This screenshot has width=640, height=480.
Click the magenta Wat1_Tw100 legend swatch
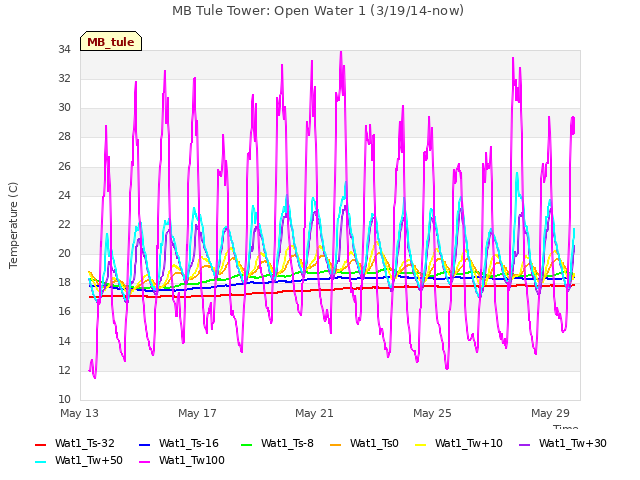click(x=144, y=462)
